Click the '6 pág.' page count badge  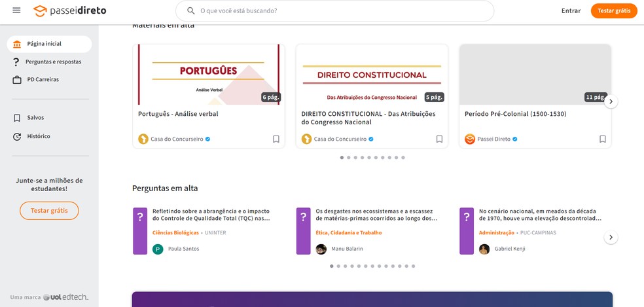click(271, 98)
